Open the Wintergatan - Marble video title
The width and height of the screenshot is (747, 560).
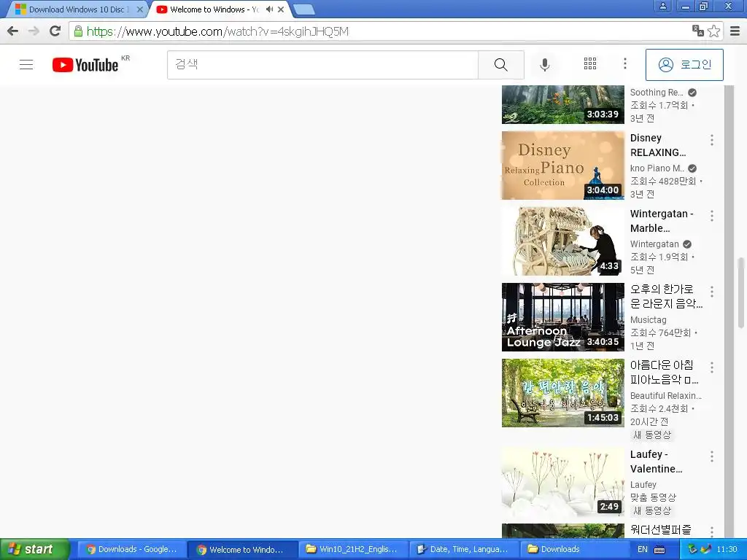662,221
